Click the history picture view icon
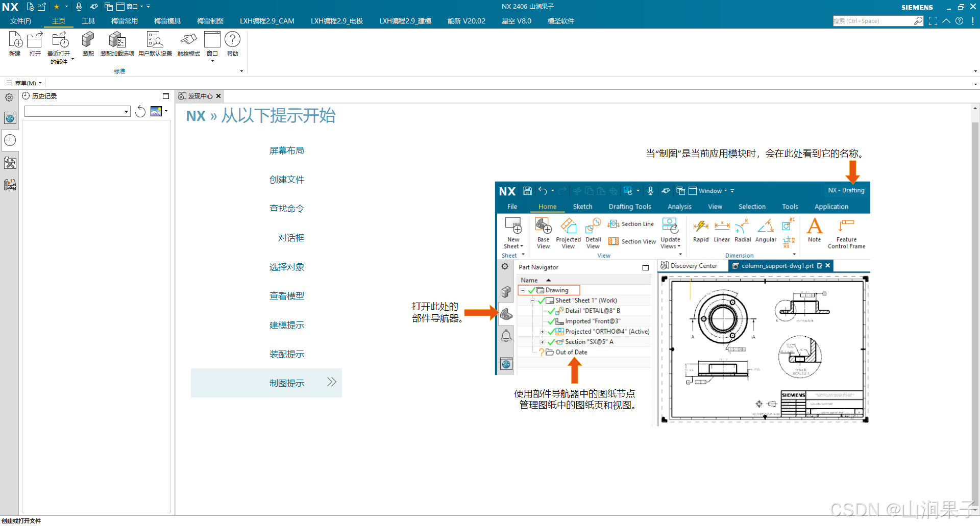 point(156,111)
